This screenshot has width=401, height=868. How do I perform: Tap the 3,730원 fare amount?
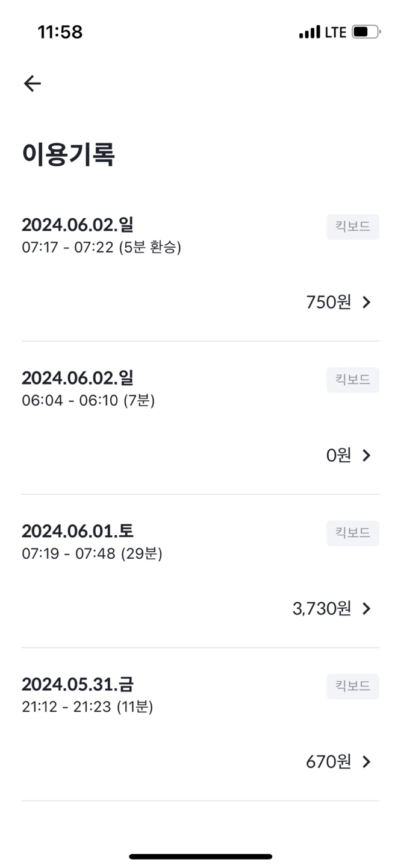click(x=322, y=609)
